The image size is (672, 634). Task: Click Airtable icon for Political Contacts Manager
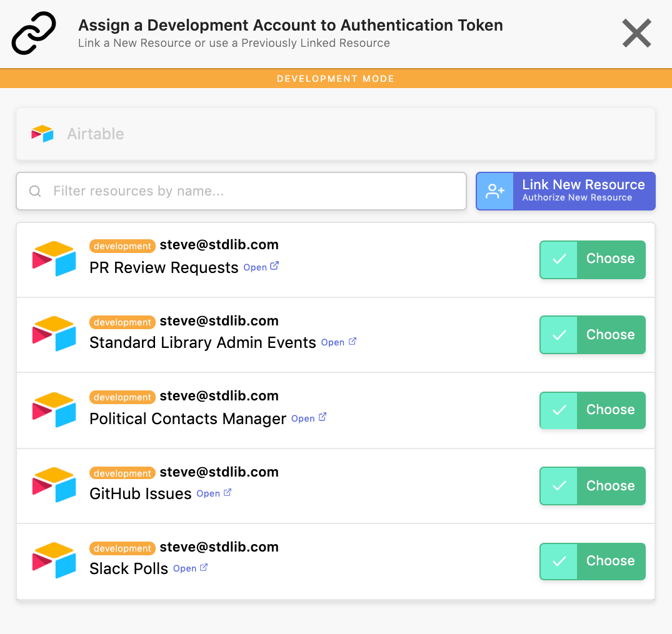pyautogui.click(x=54, y=410)
